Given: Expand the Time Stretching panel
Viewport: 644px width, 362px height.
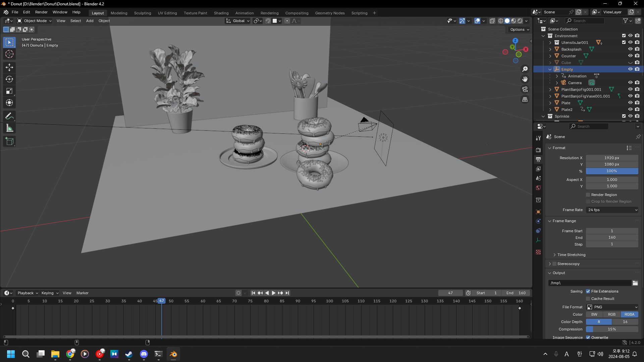Looking at the screenshot, I should (x=571, y=255).
